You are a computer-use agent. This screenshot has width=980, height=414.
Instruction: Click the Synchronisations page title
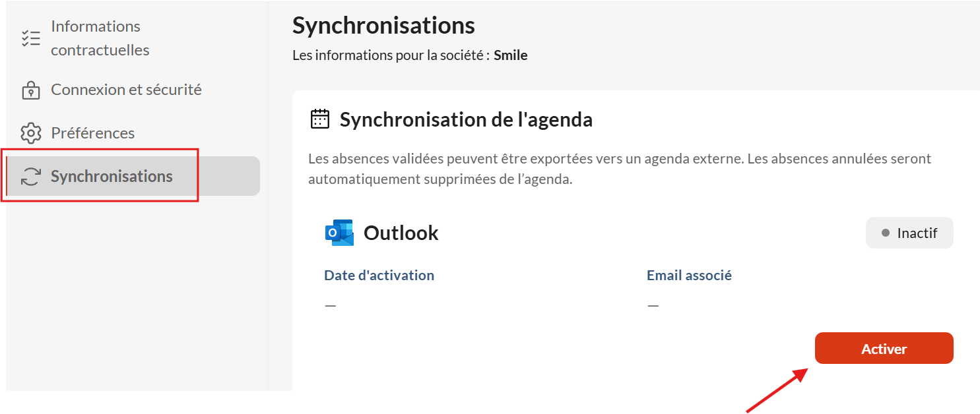pyautogui.click(x=383, y=26)
